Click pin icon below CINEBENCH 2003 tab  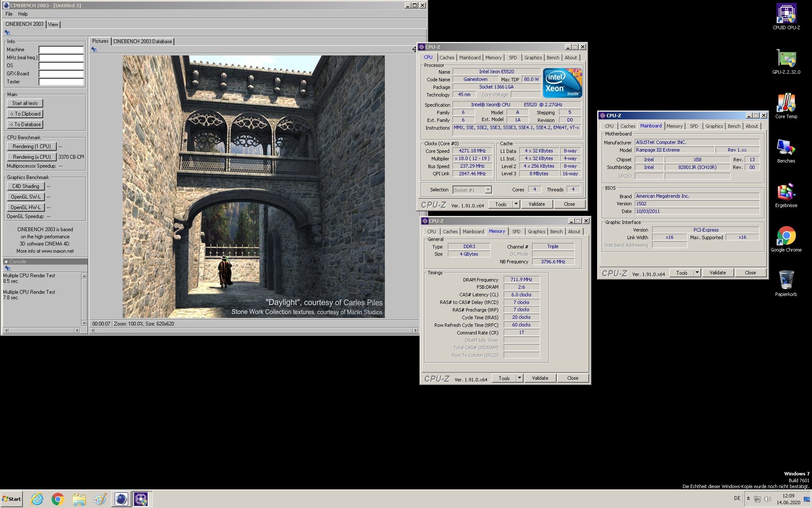[x=7, y=33]
